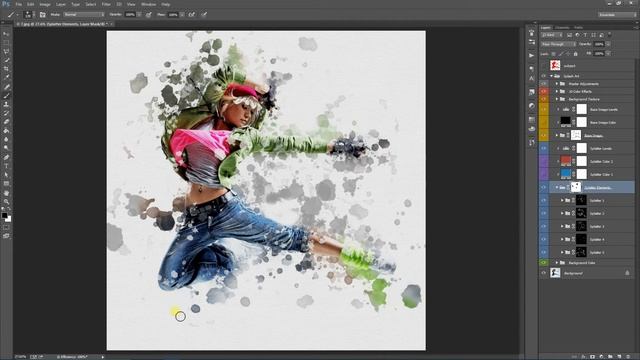The image size is (640, 360).
Task: Select the Rectangle shape tool
Action: [6, 183]
